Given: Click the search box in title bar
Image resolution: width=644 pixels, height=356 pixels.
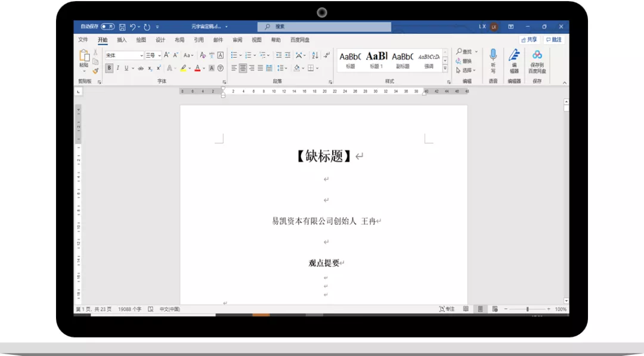Looking at the screenshot, I should (324, 27).
